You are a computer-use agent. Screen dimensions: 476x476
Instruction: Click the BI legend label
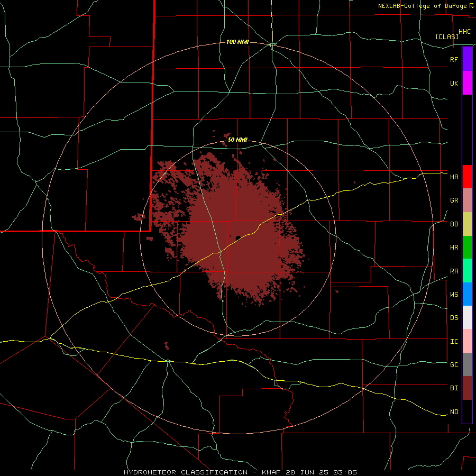(454, 388)
